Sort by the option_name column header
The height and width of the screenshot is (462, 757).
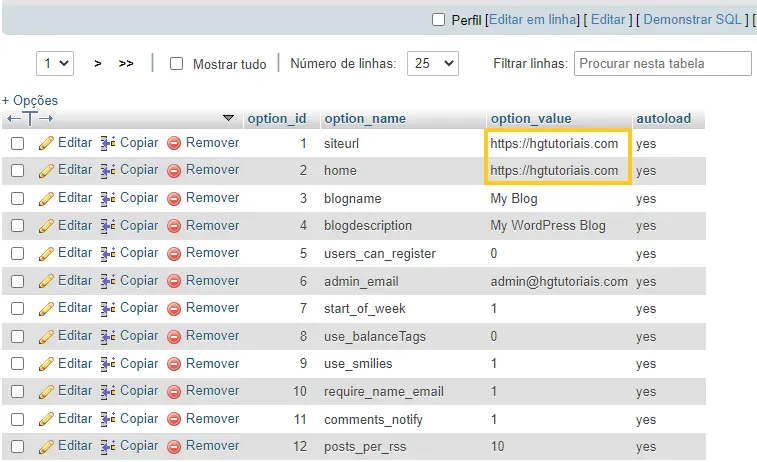[365, 119]
